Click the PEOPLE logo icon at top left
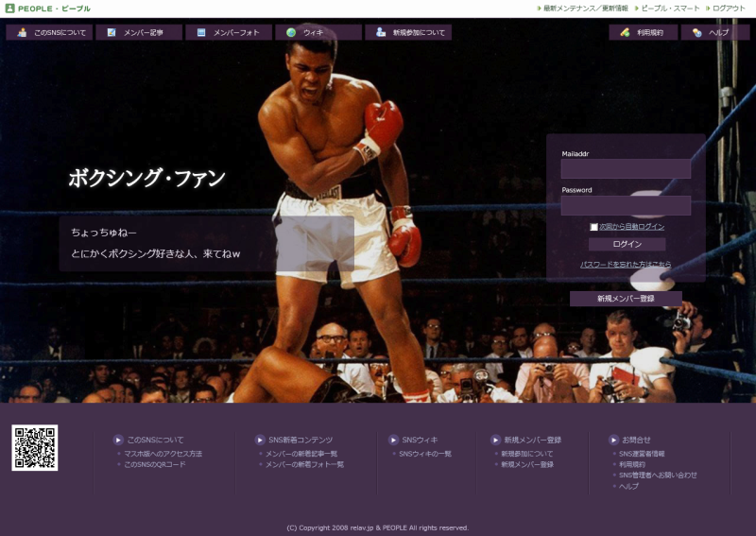Viewport: 756px width, 536px height. click(x=9, y=9)
